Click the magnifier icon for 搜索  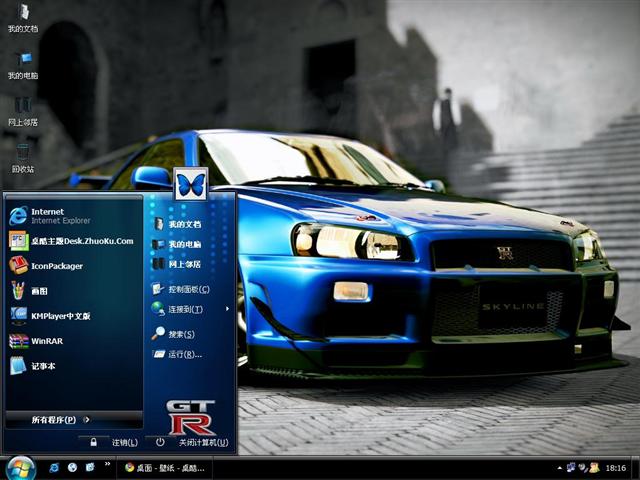point(158,333)
